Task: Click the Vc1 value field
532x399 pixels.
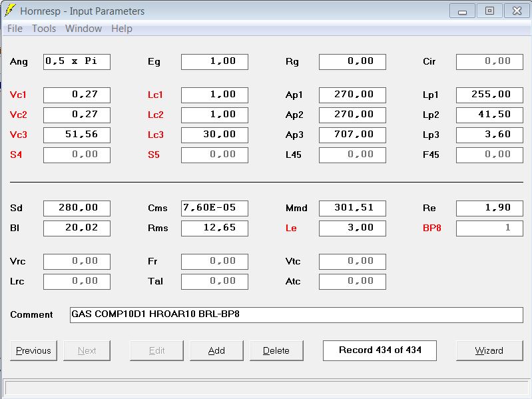Action: pos(77,95)
